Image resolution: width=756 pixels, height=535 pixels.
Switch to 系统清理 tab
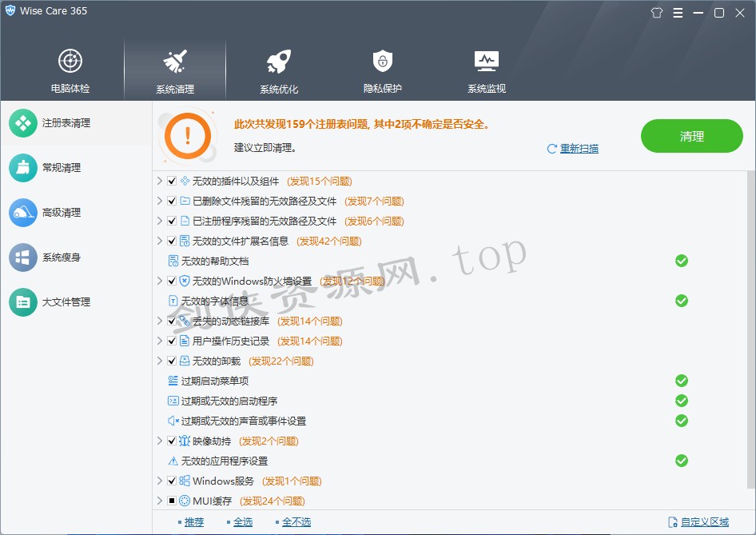tap(174, 70)
